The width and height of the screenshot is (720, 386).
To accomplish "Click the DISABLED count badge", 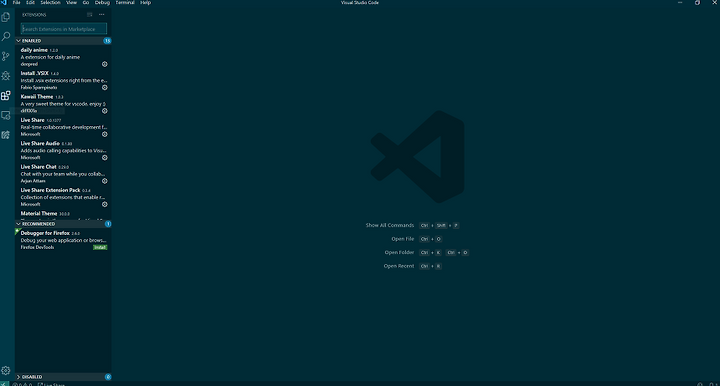I will (x=108, y=377).
